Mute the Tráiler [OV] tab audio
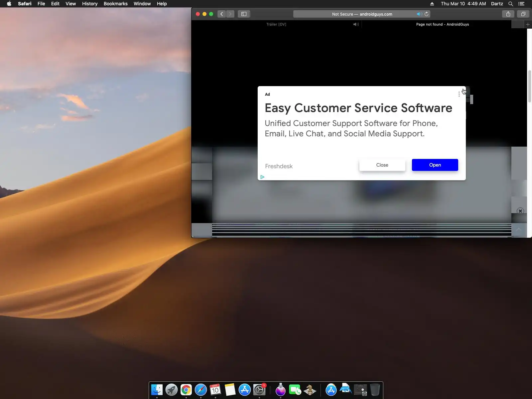Screen dimensions: 532x399 coord(356,24)
